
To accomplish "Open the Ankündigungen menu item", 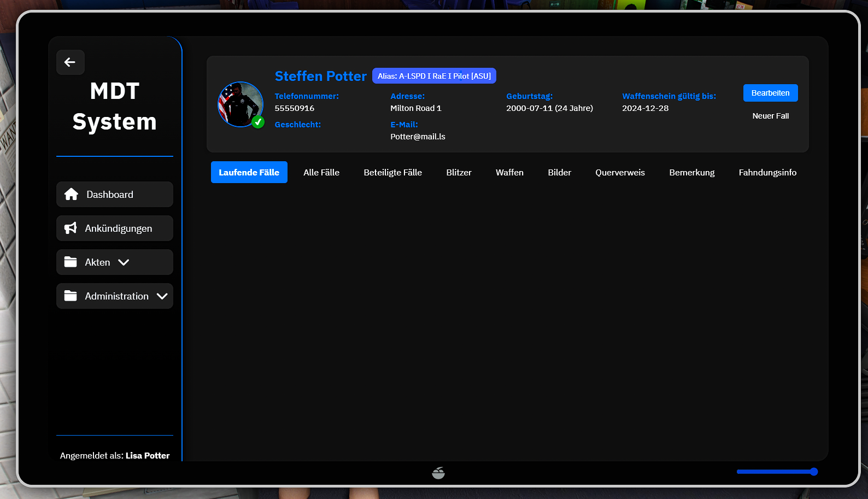I will tap(115, 228).
